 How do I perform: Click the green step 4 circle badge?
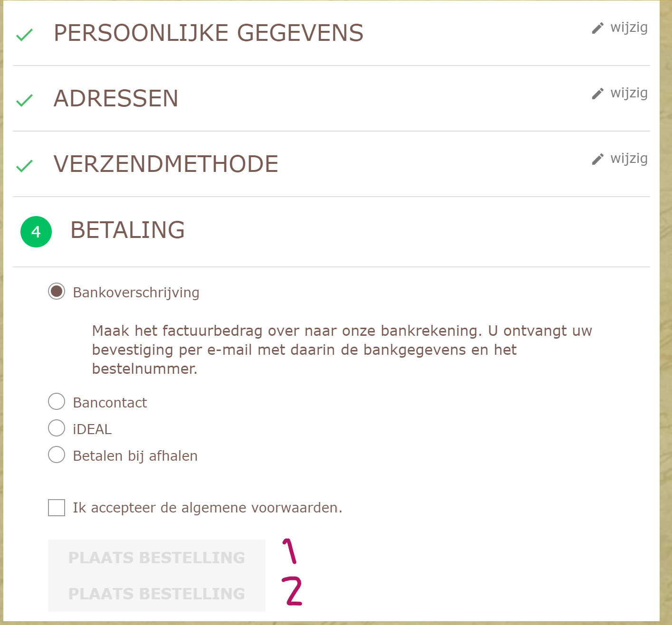point(36,232)
